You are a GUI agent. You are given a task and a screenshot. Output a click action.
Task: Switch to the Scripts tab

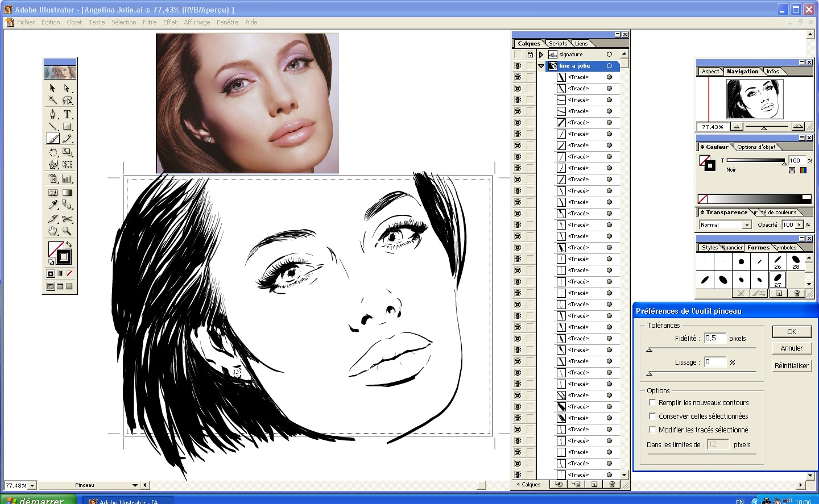558,43
